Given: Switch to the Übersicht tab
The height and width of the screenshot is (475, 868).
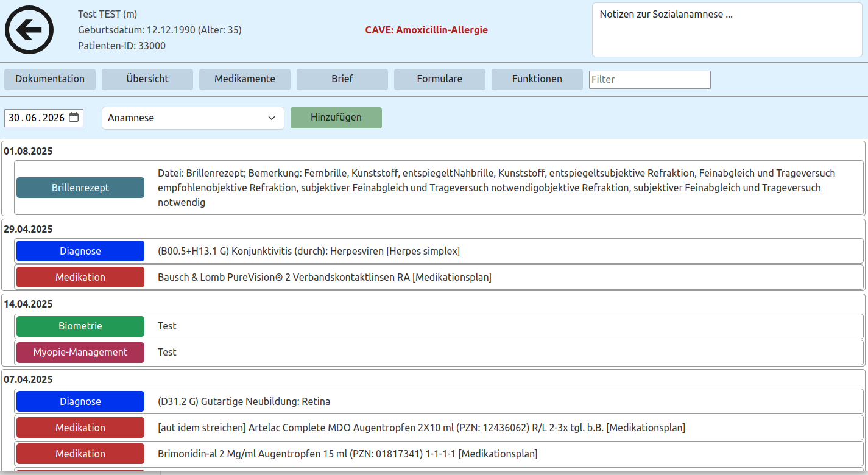Looking at the screenshot, I should coord(147,79).
